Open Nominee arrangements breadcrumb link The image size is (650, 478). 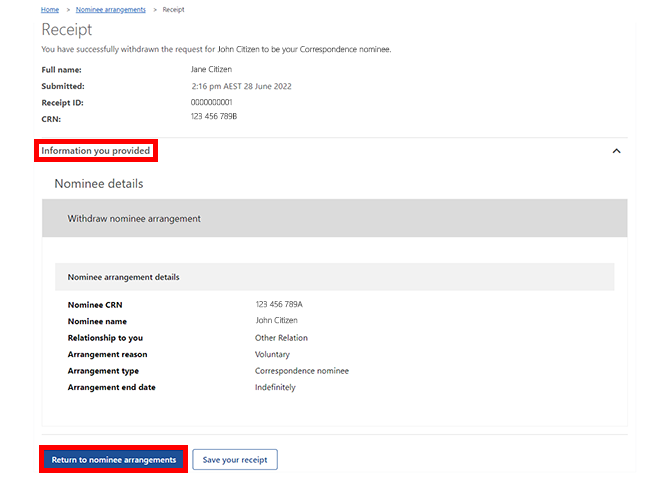pyautogui.click(x=110, y=9)
